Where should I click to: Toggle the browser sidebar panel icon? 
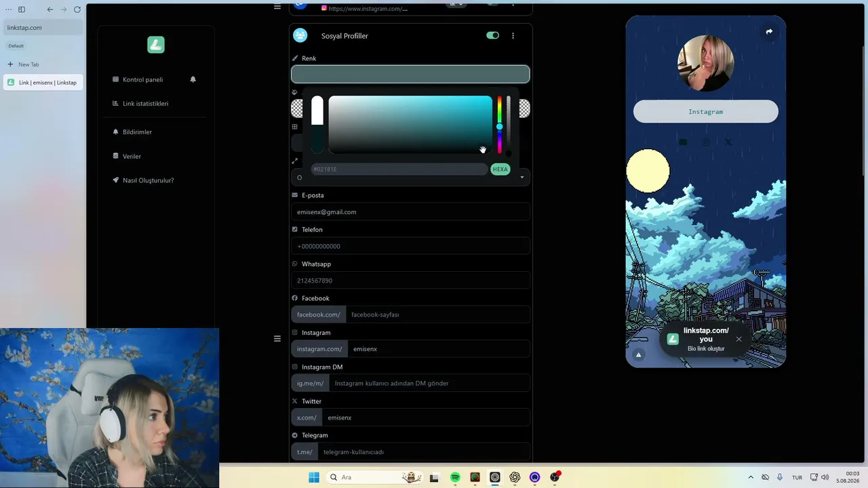pyautogui.click(x=22, y=9)
